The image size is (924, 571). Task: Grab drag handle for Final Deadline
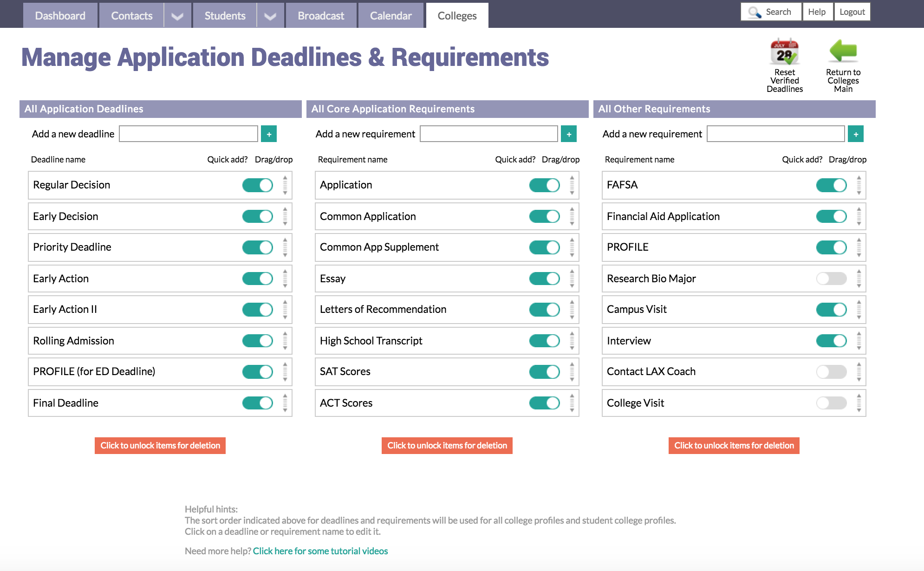[285, 403]
